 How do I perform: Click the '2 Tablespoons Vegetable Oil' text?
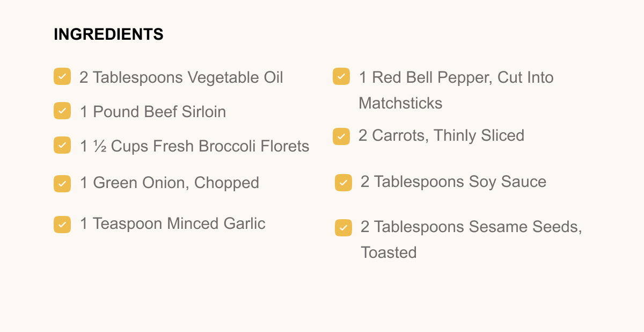tap(181, 77)
